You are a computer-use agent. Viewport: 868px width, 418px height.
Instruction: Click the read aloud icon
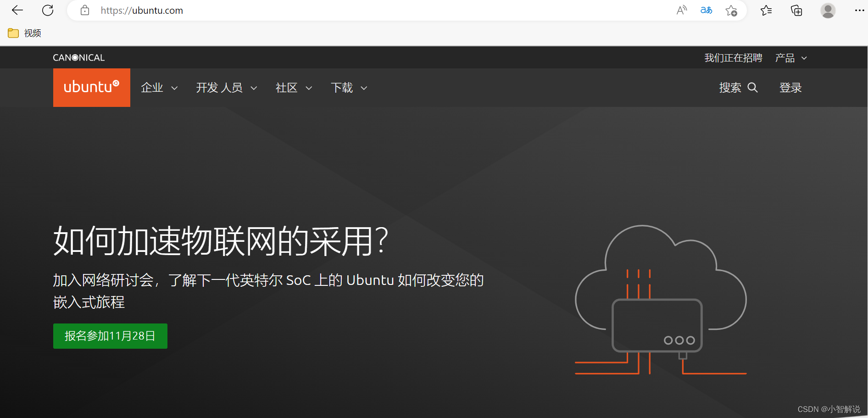click(x=681, y=10)
